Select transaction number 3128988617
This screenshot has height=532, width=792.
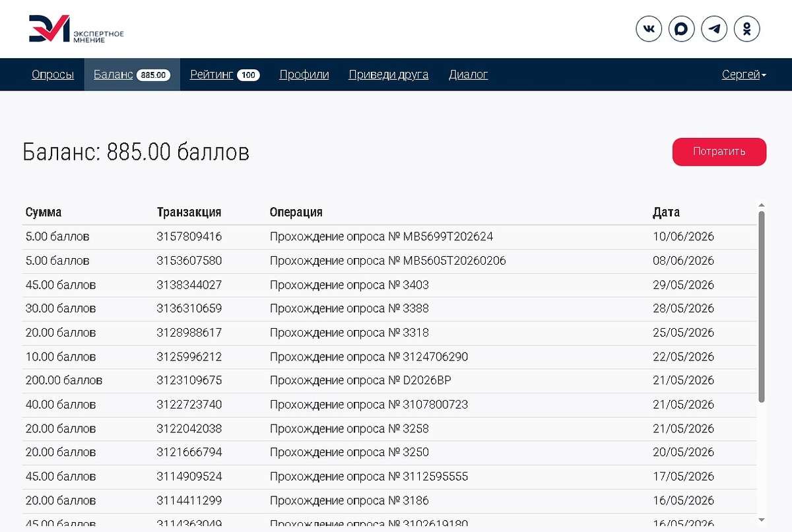[189, 333]
